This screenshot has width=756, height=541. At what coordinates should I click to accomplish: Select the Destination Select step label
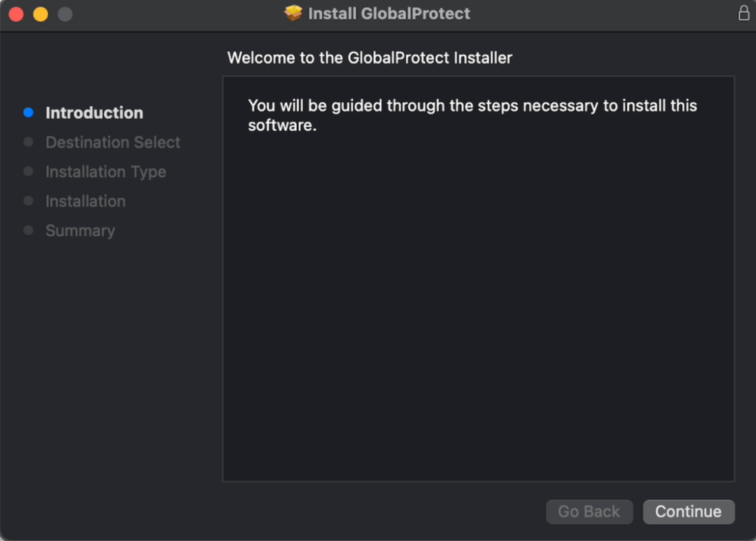[x=113, y=142]
